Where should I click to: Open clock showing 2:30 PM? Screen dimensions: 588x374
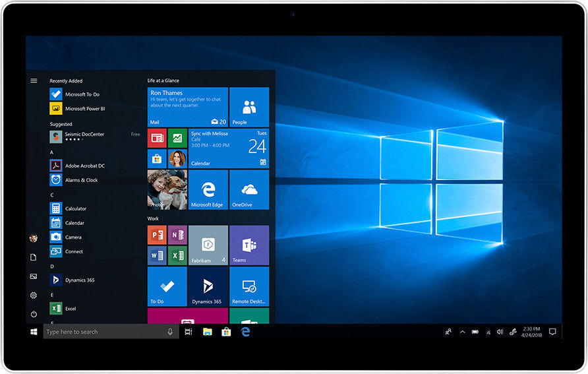531,332
